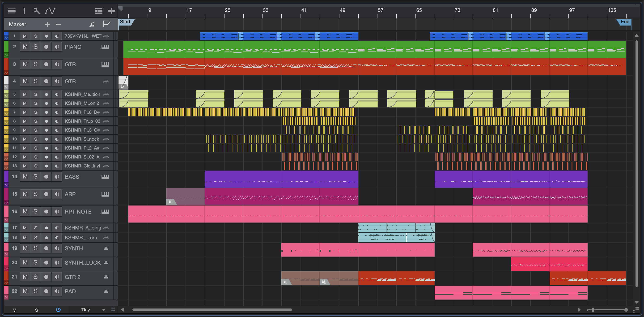The width and height of the screenshot is (644, 317).
Task: Expand automation on SYNTH..LUCK track
Action: pos(6,268)
